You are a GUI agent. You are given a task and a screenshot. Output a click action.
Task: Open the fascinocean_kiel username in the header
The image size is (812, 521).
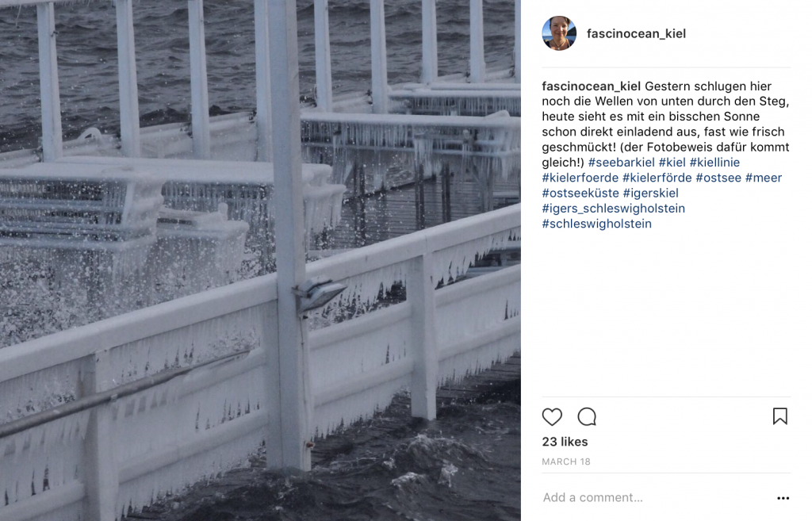[636, 33]
